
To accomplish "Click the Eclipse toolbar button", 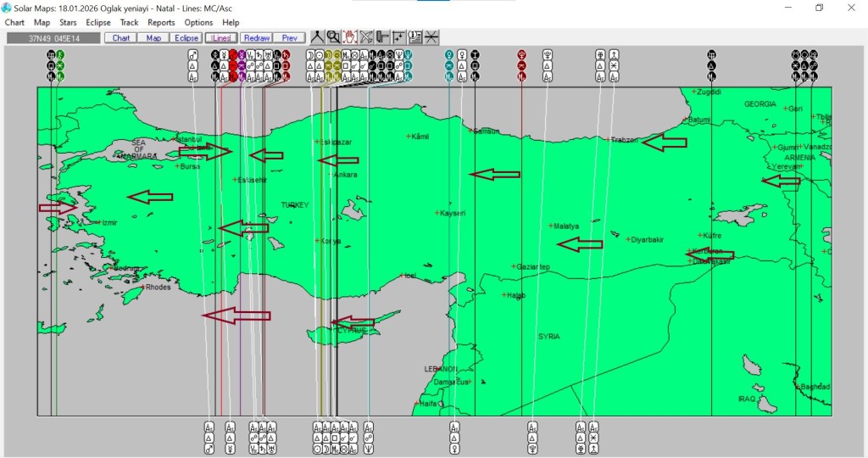I will pos(186,38).
